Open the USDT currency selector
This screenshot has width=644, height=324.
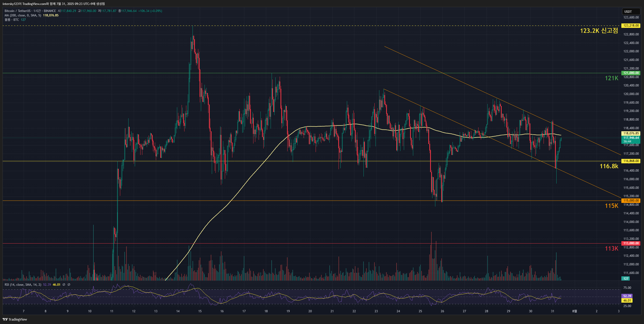[x=631, y=11]
